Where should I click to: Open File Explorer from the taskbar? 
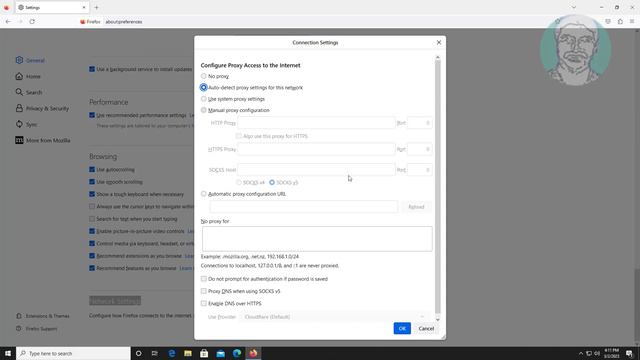pos(188,353)
